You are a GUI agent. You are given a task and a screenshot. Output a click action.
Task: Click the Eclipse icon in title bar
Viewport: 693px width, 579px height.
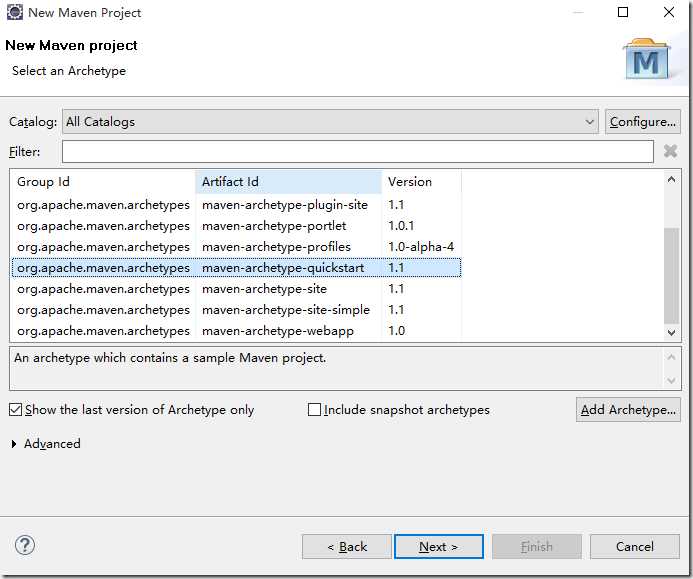pyautogui.click(x=14, y=13)
